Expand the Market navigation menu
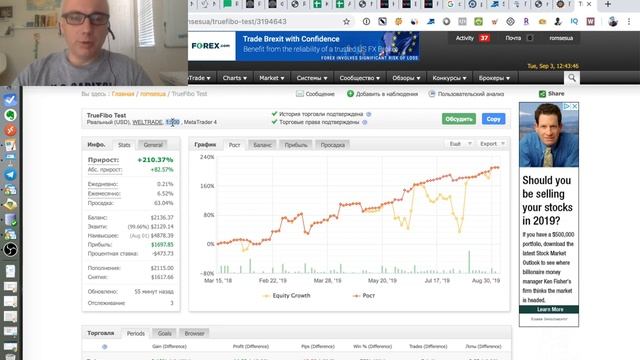The image size is (640, 360). pos(271,78)
